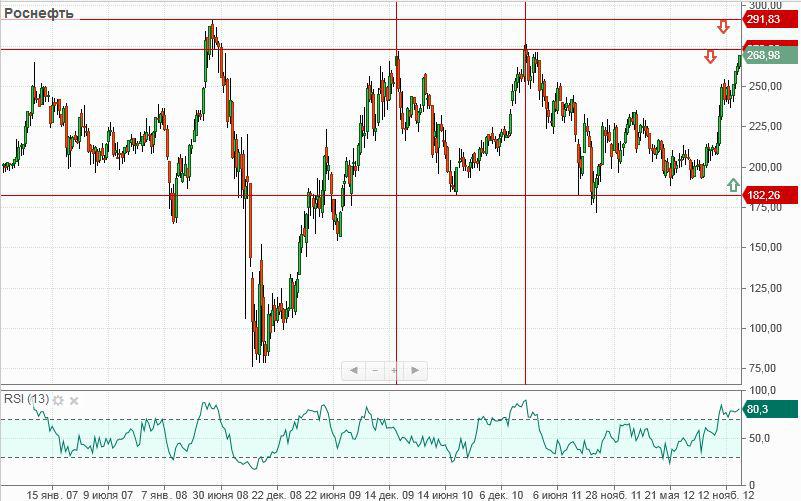801x501 pixels.
Task: Click the RSI (13) indicator title
Action: point(27,399)
